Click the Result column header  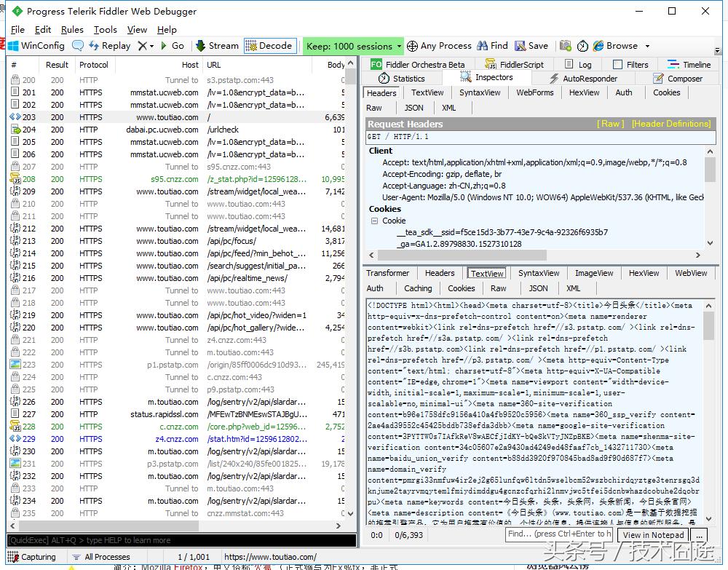57,65
